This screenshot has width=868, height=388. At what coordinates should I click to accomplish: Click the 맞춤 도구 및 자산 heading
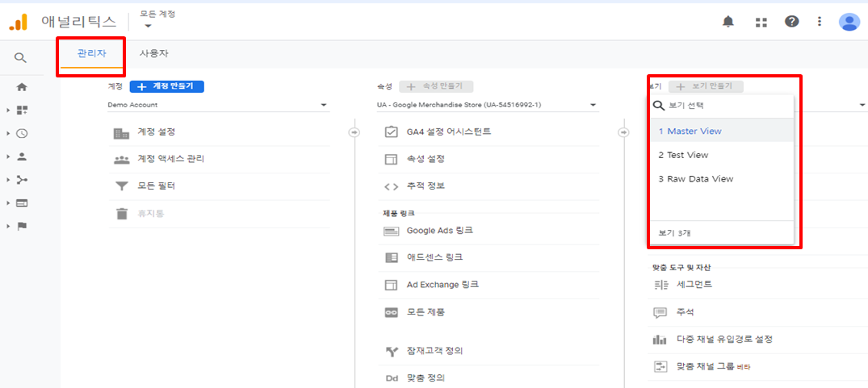[x=681, y=268]
